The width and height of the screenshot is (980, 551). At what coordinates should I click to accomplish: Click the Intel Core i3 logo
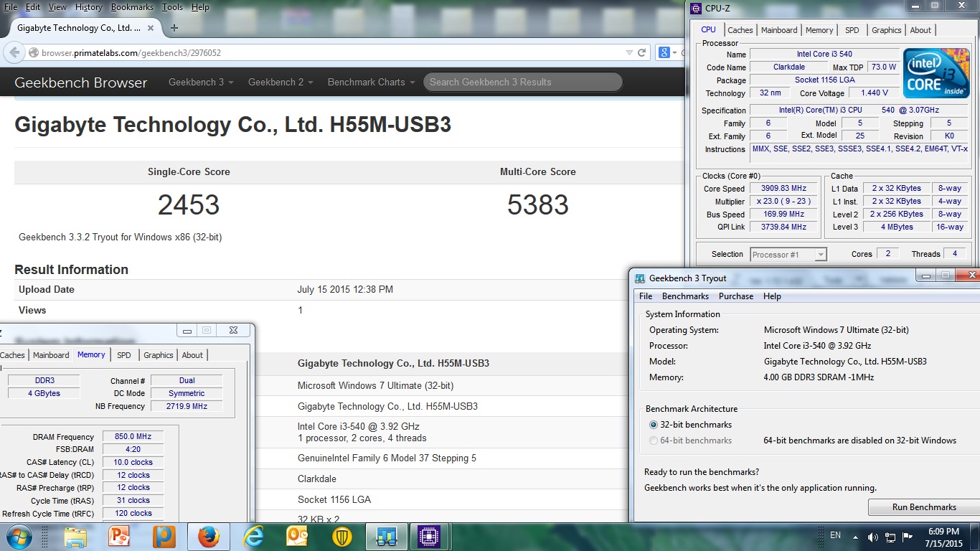point(936,73)
